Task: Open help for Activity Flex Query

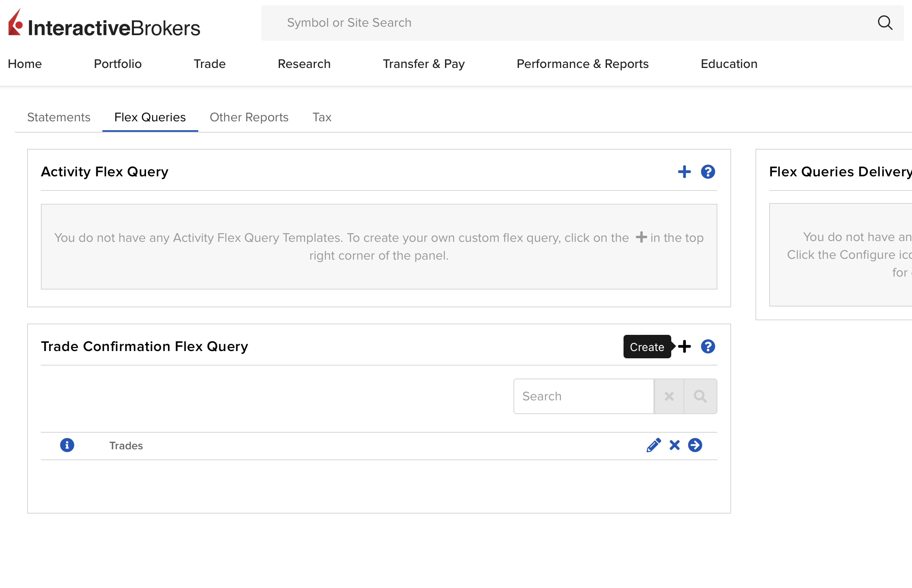Action: (x=708, y=172)
